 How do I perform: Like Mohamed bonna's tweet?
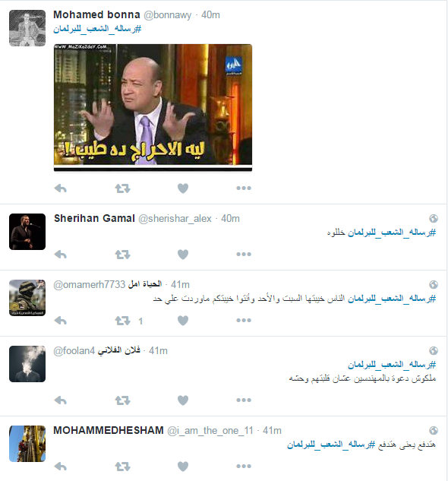183,188
